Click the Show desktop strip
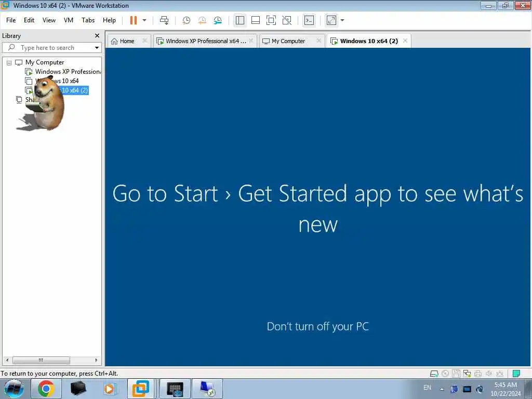This screenshot has width=532, height=399. click(528, 389)
